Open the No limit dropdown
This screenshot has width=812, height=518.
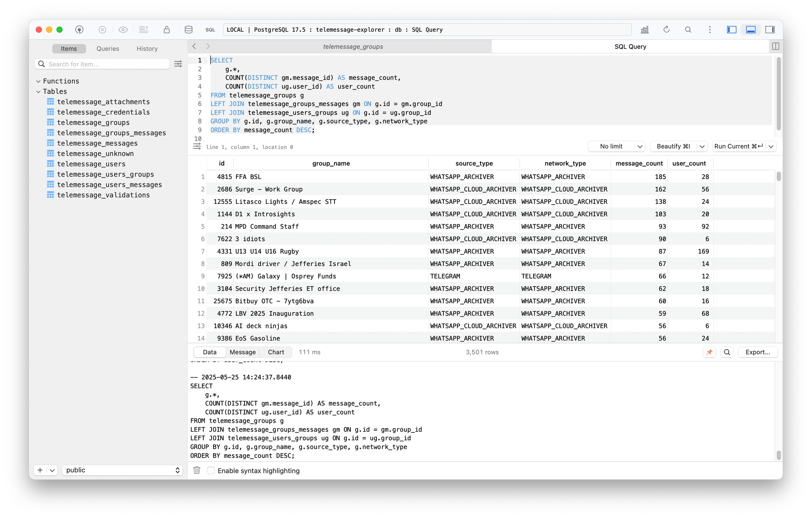pos(616,146)
